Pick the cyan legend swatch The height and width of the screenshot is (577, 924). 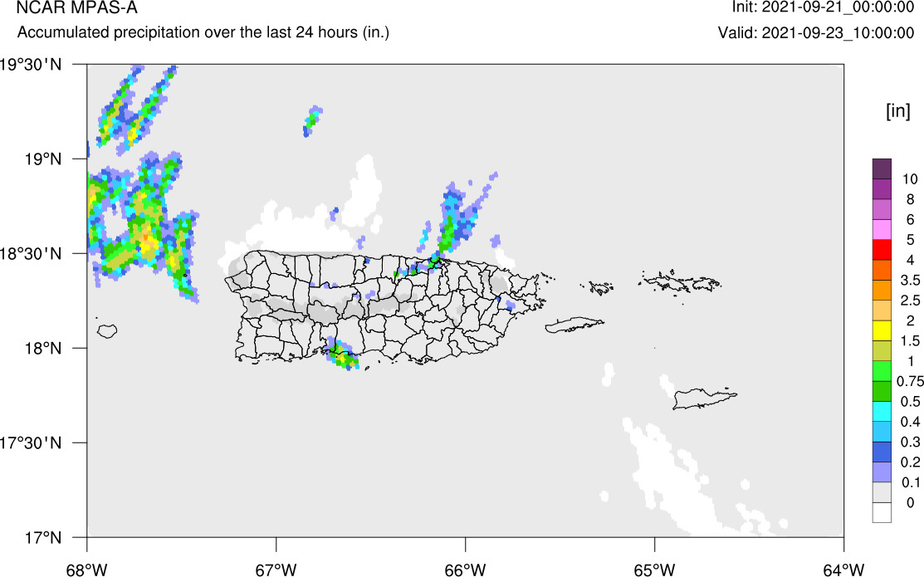point(882,411)
